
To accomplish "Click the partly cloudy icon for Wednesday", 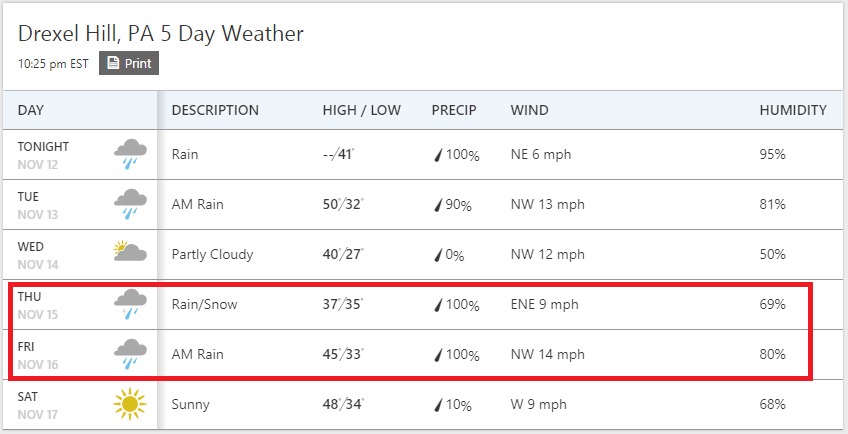I will [x=130, y=252].
